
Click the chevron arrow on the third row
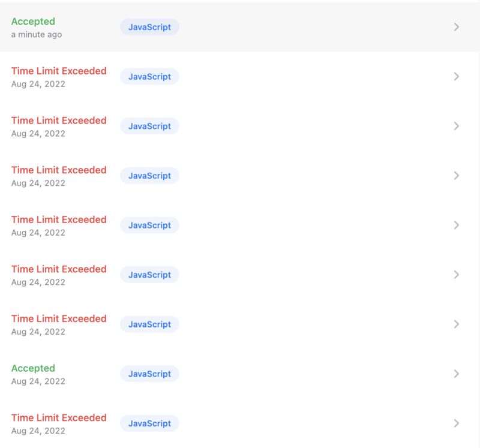(456, 126)
